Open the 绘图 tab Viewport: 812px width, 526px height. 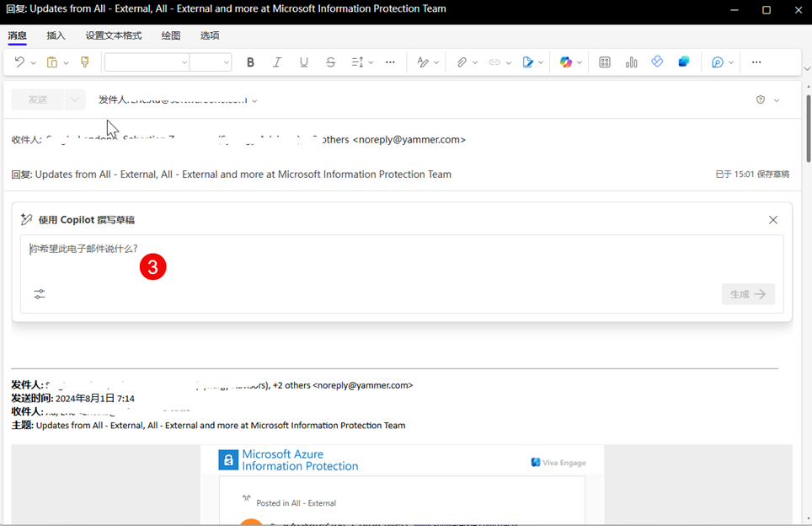click(171, 35)
